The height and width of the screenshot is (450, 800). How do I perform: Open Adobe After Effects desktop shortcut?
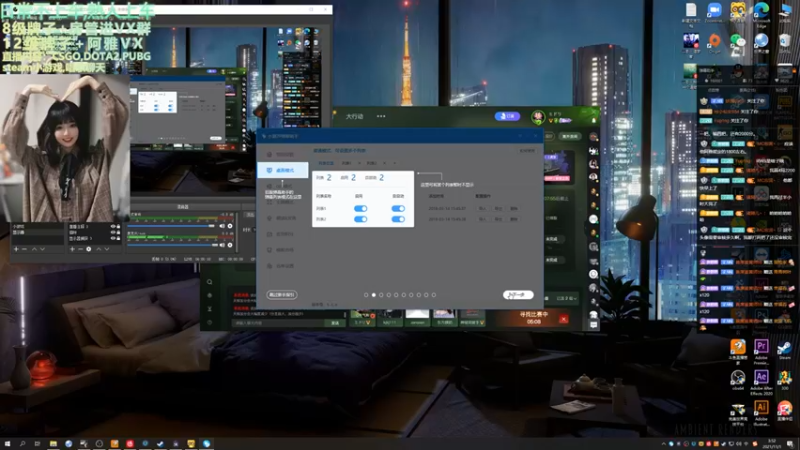click(761, 382)
